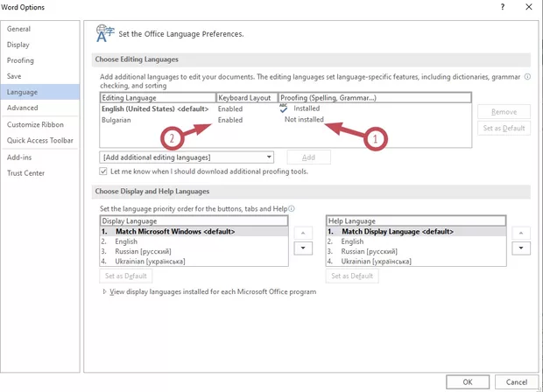This screenshot has width=543, height=392.
Task: Open Customize Ribbon category
Action: [x=40, y=124]
